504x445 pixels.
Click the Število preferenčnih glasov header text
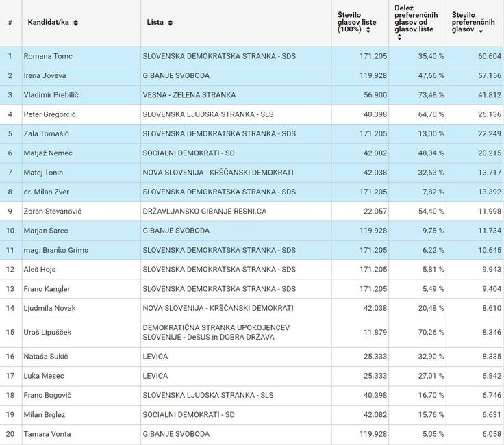click(473, 22)
